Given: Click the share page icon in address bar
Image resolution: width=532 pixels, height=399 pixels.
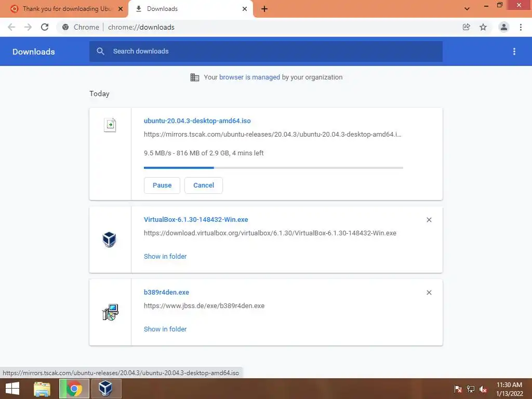Looking at the screenshot, I should point(466,27).
